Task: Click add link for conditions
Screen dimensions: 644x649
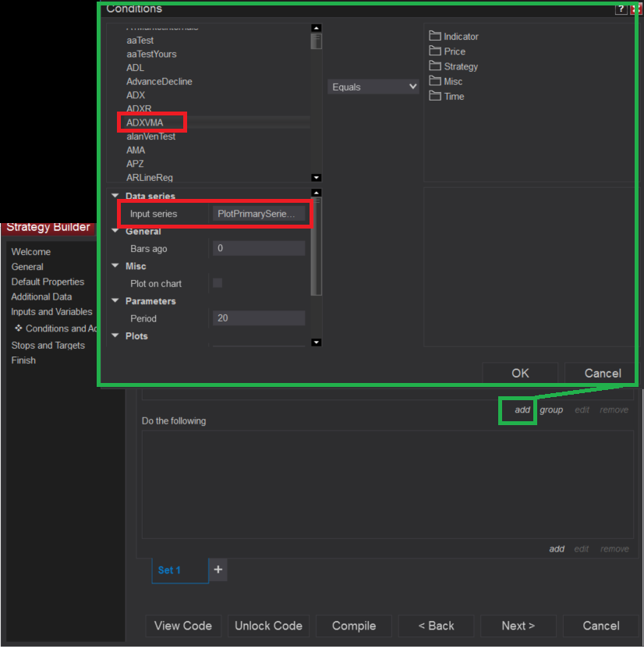Action: pos(522,410)
